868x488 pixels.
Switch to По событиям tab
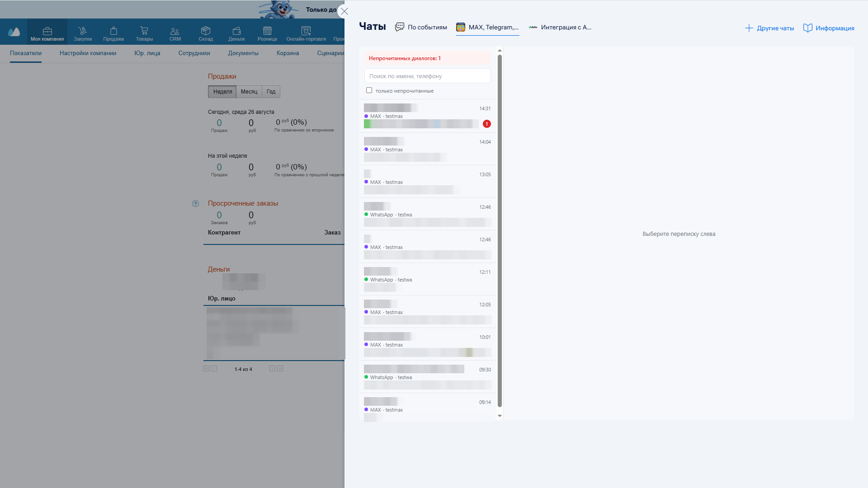[x=421, y=27]
